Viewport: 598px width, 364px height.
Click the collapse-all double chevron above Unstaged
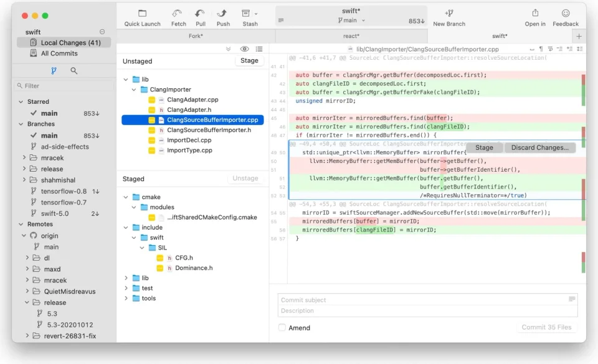[228, 49]
